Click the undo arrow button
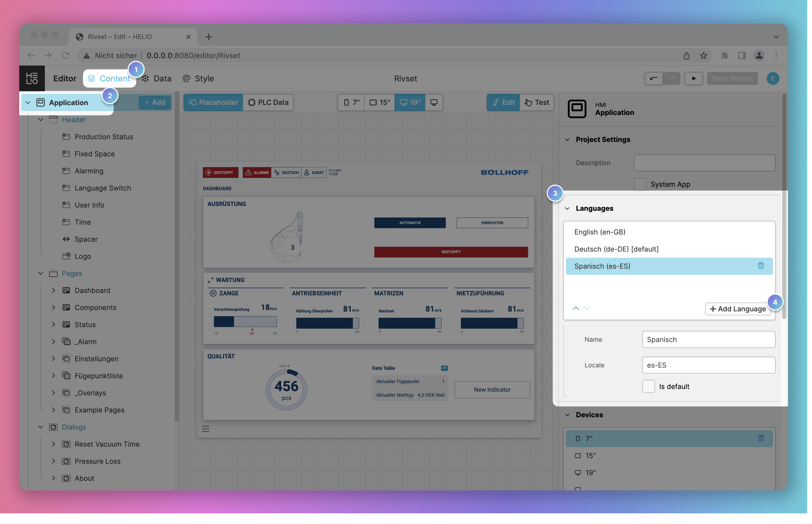This screenshot has width=812, height=524. click(653, 78)
